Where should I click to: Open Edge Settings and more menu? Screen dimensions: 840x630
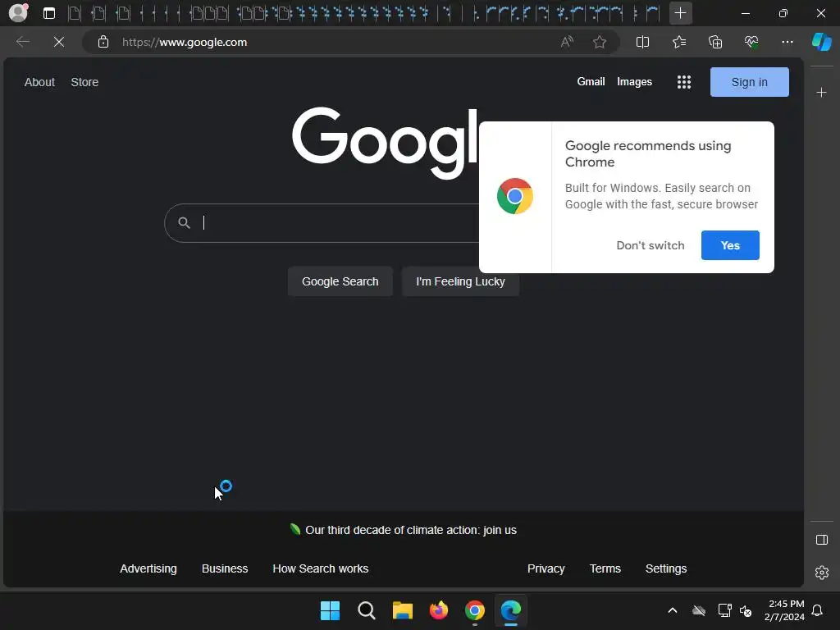click(787, 42)
